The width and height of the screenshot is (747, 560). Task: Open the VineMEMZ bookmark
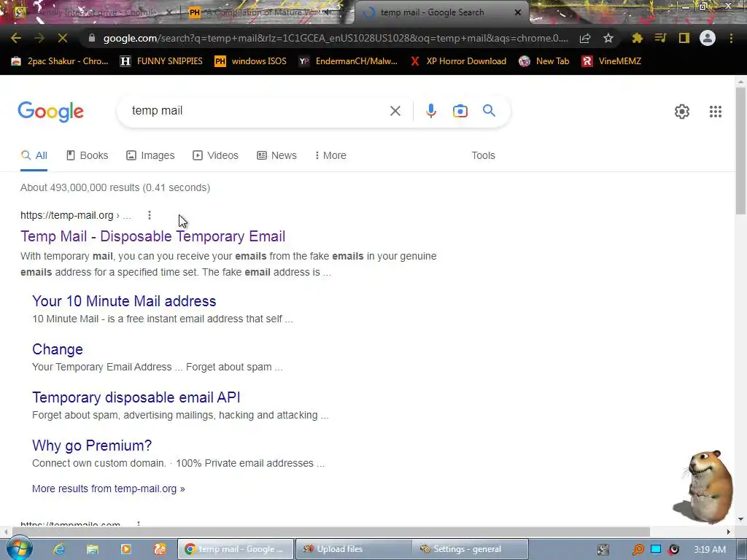(611, 61)
